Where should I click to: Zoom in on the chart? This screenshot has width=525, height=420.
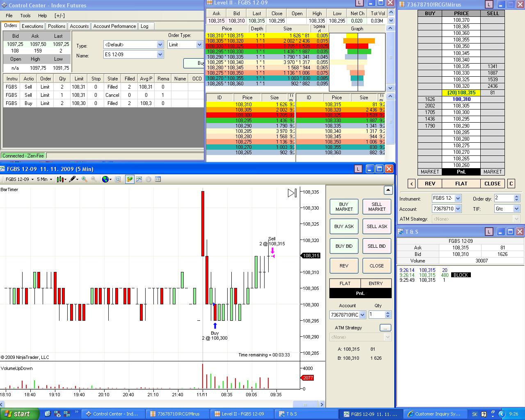pos(84,179)
